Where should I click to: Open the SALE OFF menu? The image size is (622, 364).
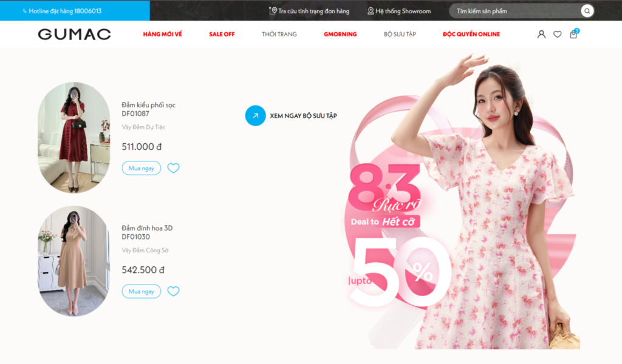[222, 35]
